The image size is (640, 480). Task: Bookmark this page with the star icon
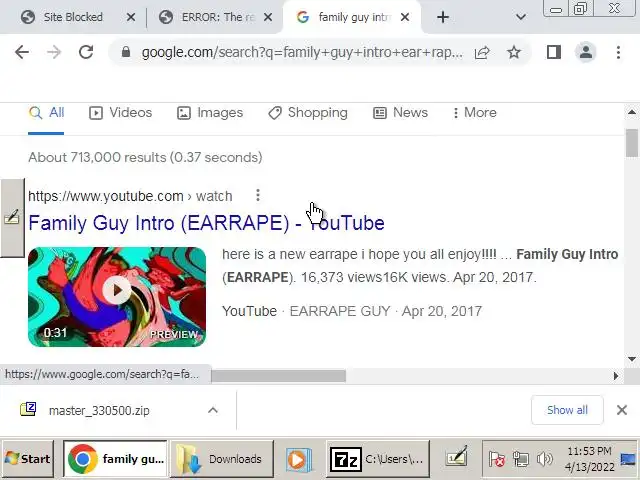click(x=513, y=52)
